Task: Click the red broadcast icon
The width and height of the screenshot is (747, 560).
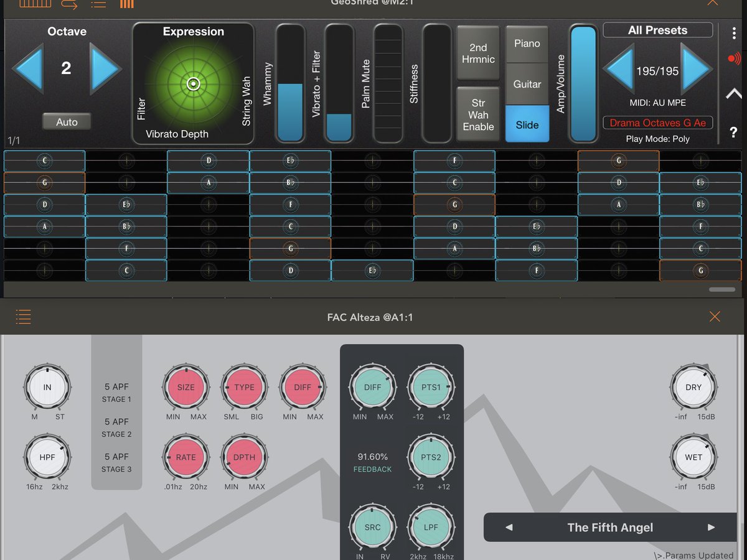Action: point(733,59)
